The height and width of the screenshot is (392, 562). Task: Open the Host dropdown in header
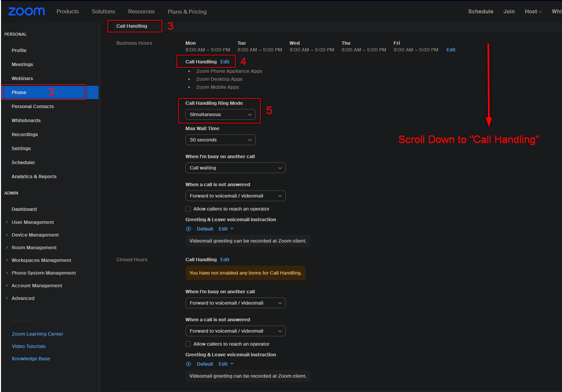click(533, 11)
